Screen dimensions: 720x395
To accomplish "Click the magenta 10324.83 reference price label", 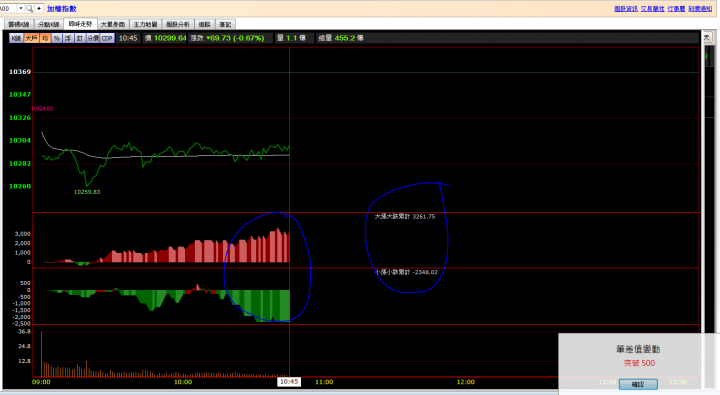I will click(x=42, y=109).
